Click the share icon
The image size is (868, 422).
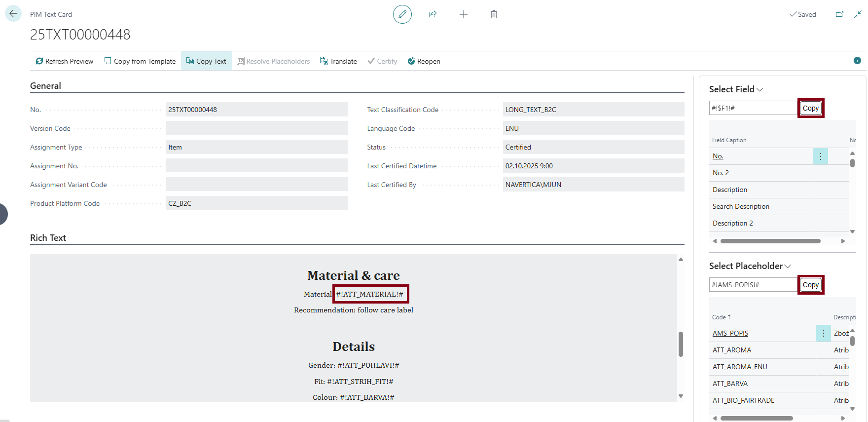[433, 14]
